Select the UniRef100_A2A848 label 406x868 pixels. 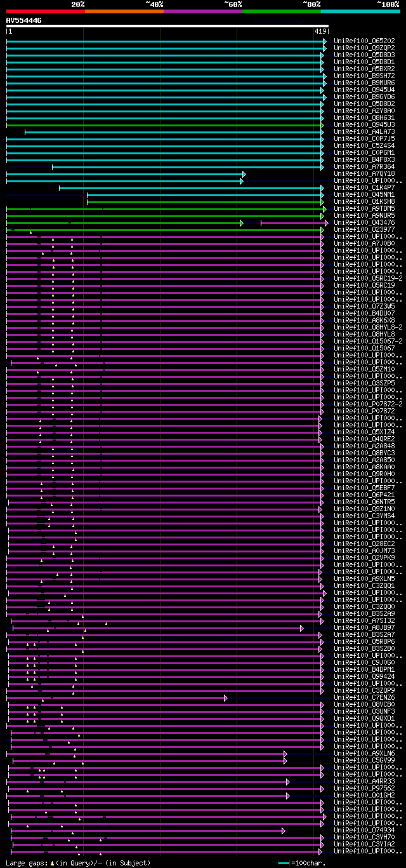tap(364, 446)
